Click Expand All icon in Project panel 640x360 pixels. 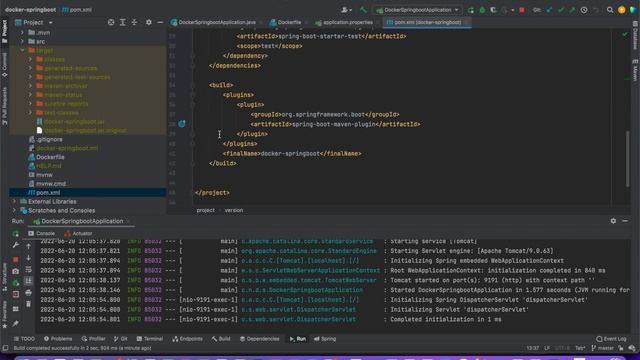click(122, 22)
